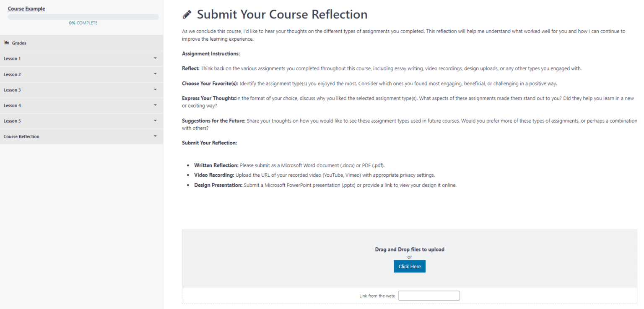Open the Course Example link
The image size is (644, 309).
(x=26, y=8)
